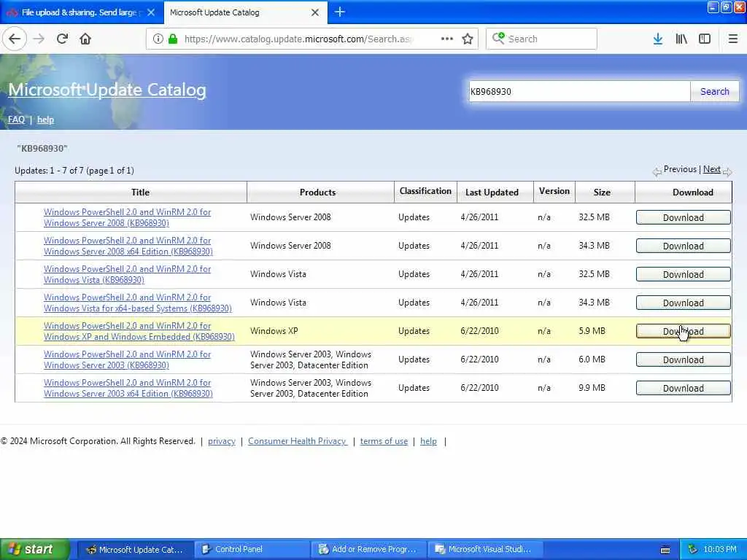
Task: Sort by Version column header
Action: pyautogui.click(x=554, y=192)
